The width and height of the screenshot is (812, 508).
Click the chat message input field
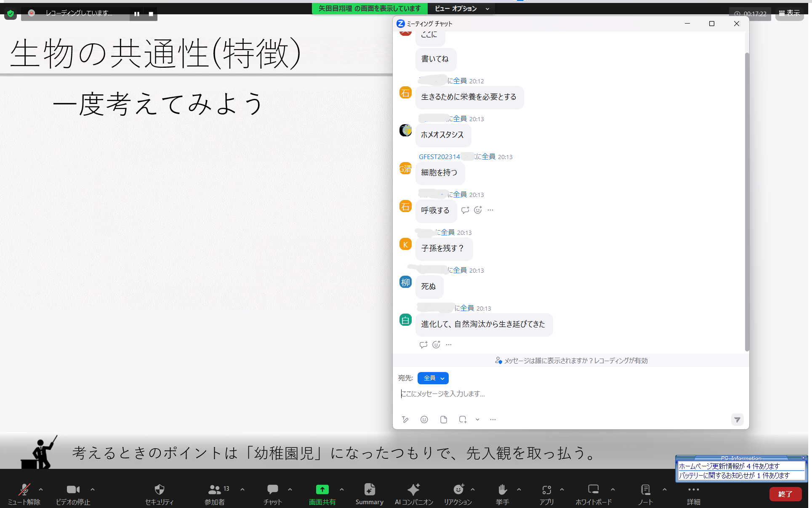coord(547,394)
